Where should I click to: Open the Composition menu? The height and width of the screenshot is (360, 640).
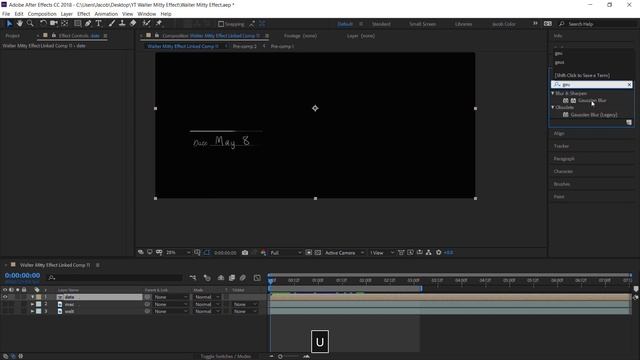42,14
